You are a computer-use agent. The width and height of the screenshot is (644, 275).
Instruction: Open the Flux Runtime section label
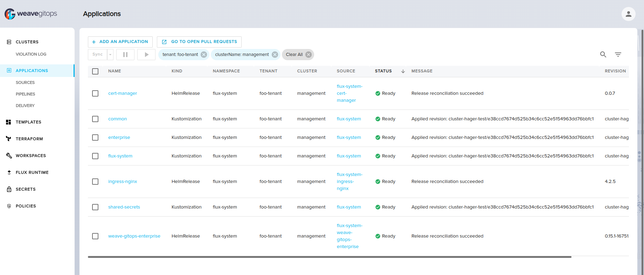[32, 172]
